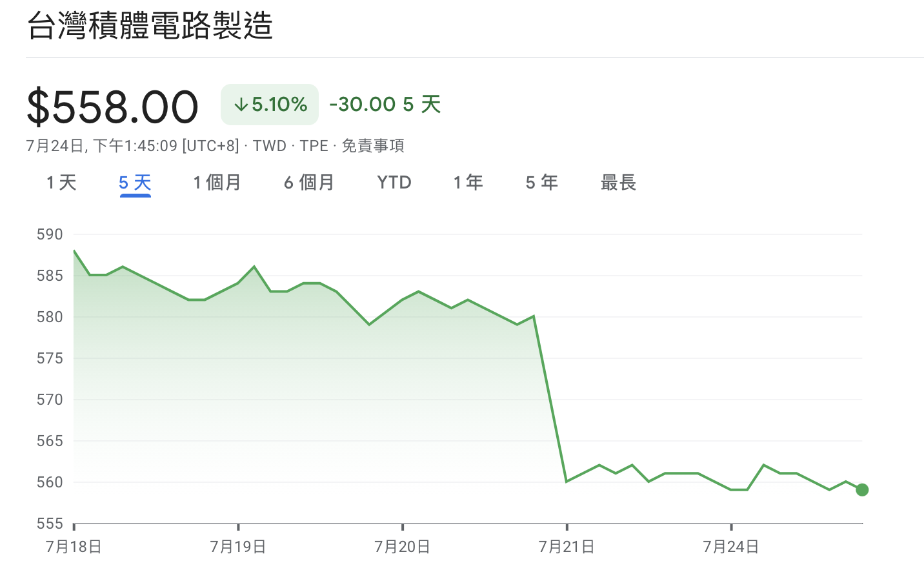Click the -30.00 5 天 change text
The height and width of the screenshot is (581, 924).
point(385,105)
